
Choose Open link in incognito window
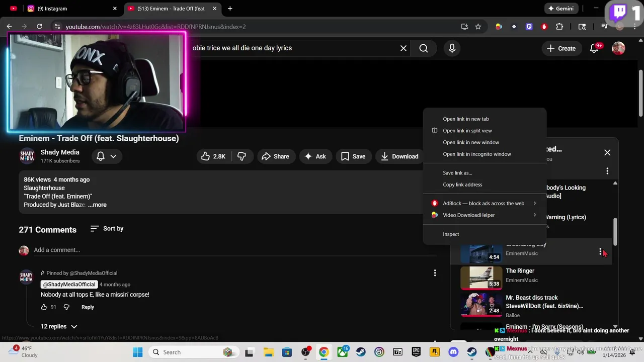pyautogui.click(x=485, y=154)
